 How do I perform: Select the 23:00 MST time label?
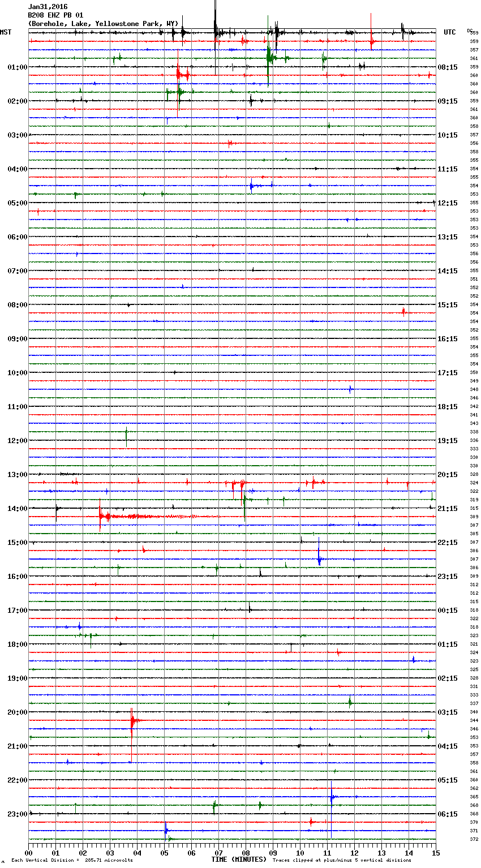pyautogui.click(x=18, y=814)
